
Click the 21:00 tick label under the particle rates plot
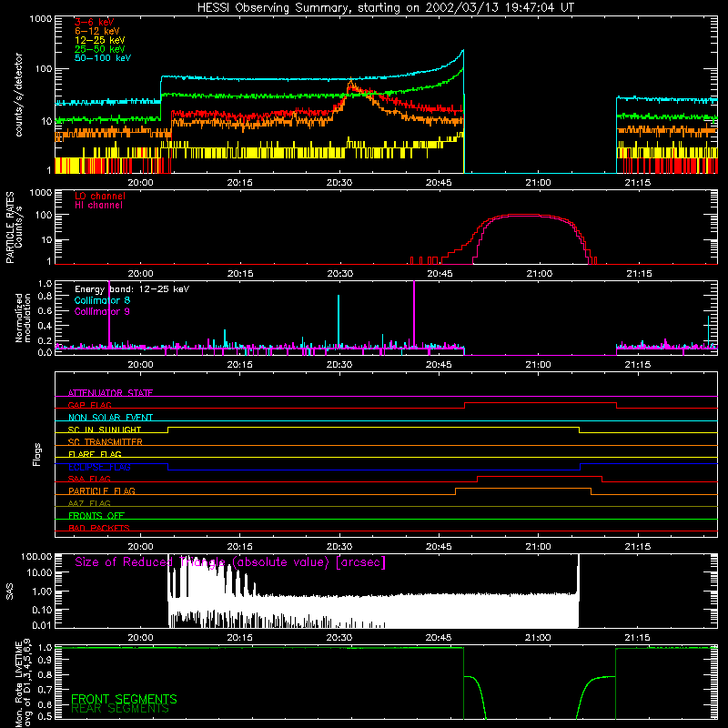click(x=539, y=274)
